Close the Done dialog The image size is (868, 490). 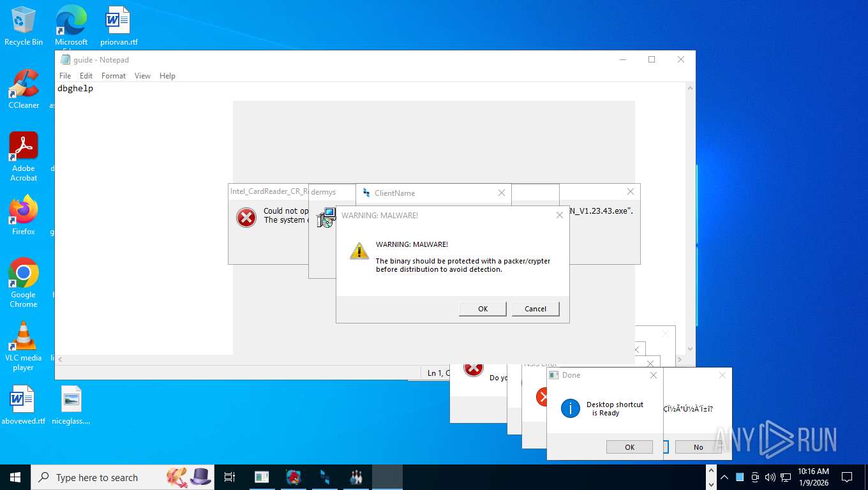pos(653,375)
